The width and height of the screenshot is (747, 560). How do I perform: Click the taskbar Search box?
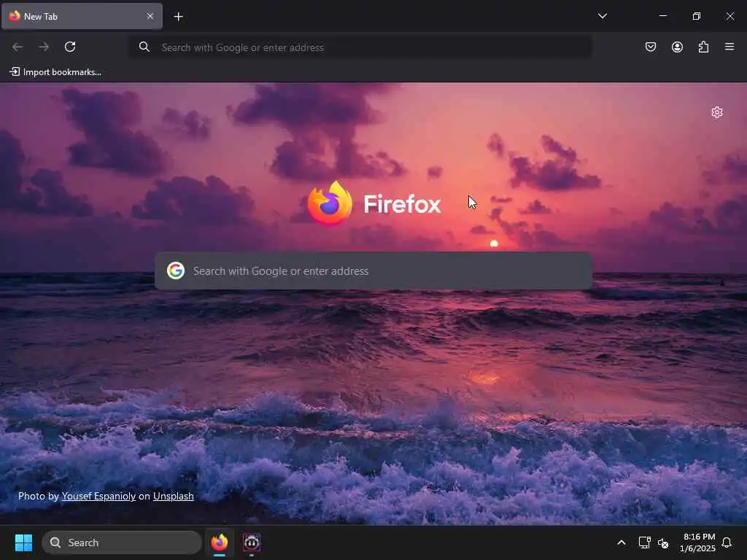click(x=122, y=542)
